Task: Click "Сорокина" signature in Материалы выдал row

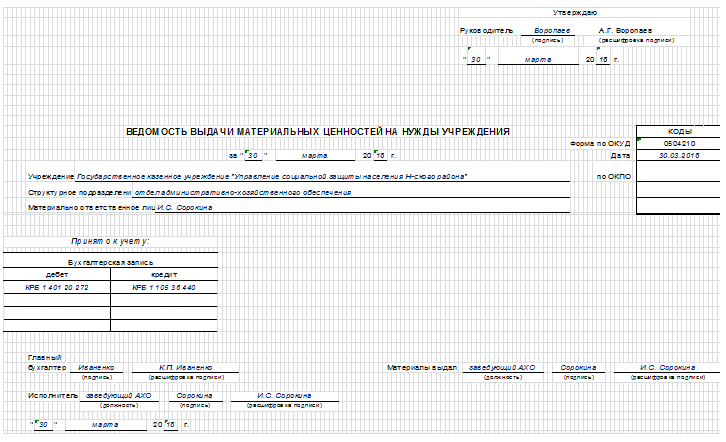Action: coord(578,367)
